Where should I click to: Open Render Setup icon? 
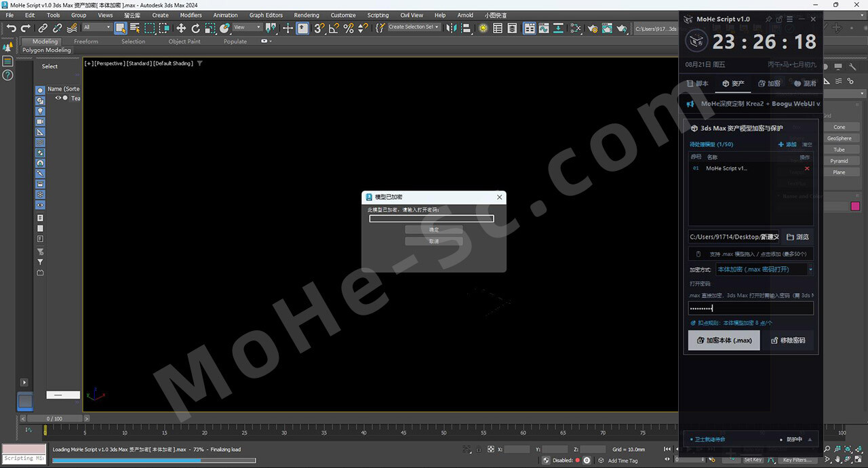click(593, 28)
